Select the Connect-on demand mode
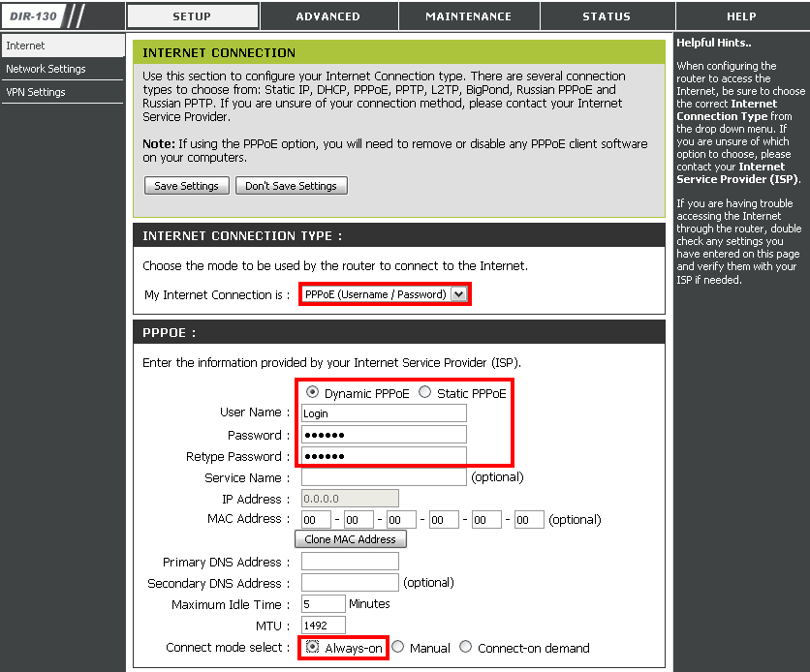 pyautogui.click(x=465, y=646)
